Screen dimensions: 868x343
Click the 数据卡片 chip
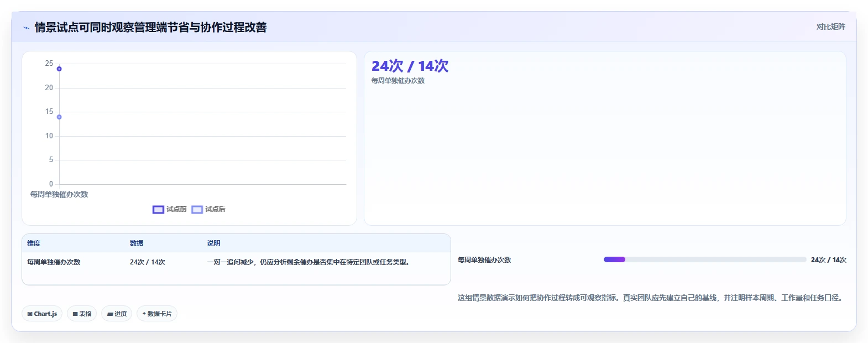(157, 314)
